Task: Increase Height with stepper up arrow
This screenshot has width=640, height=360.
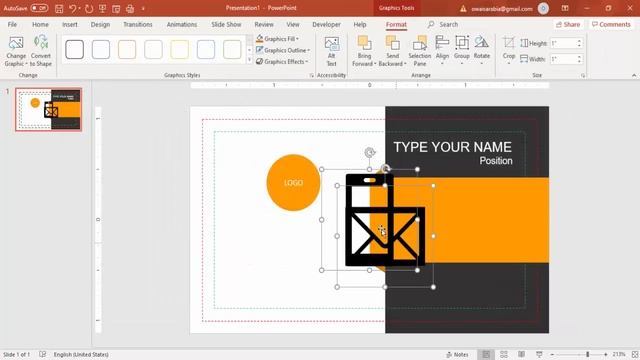Action: point(579,41)
